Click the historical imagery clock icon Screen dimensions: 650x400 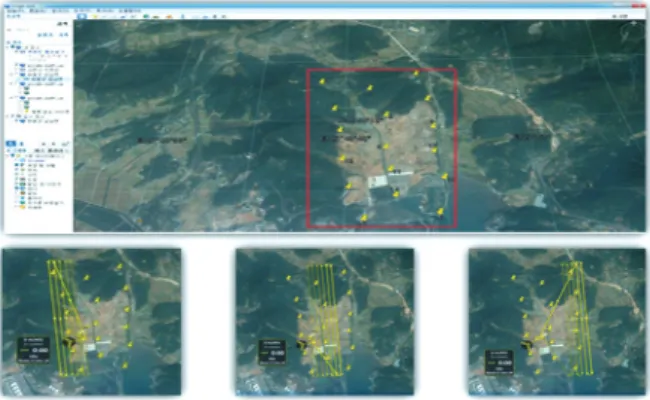tap(146, 17)
